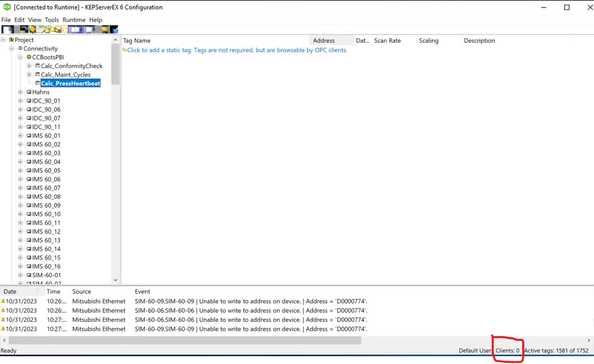This screenshot has height=364, width=594.
Task: Select the New Project toolbar icon
Action: tap(7, 29)
